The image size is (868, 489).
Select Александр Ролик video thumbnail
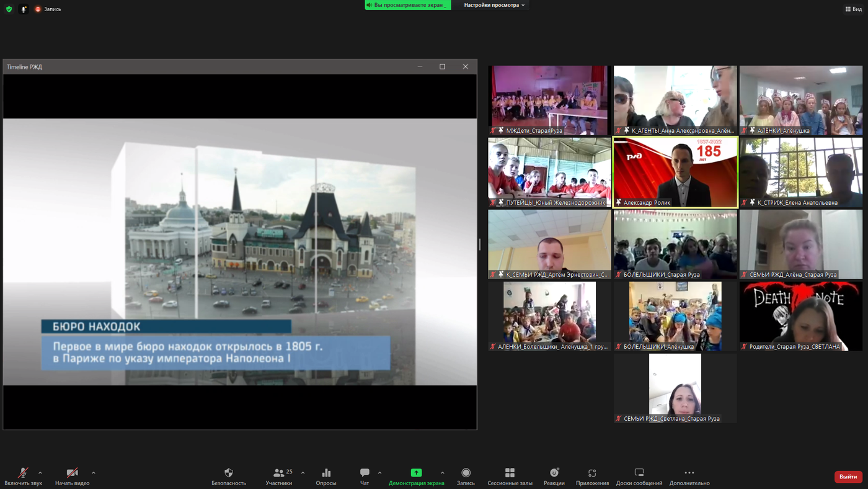(x=675, y=172)
